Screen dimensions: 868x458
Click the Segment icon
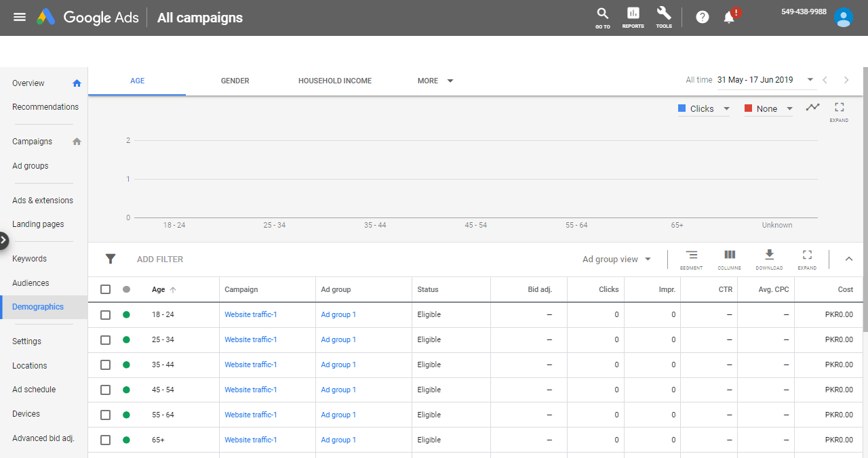click(x=691, y=255)
